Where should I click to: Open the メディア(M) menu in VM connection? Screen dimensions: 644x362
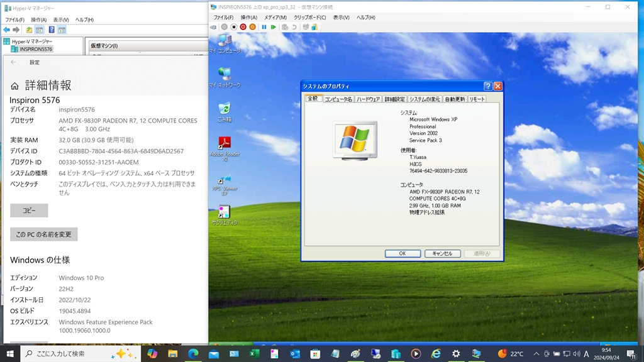(x=275, y=18)
